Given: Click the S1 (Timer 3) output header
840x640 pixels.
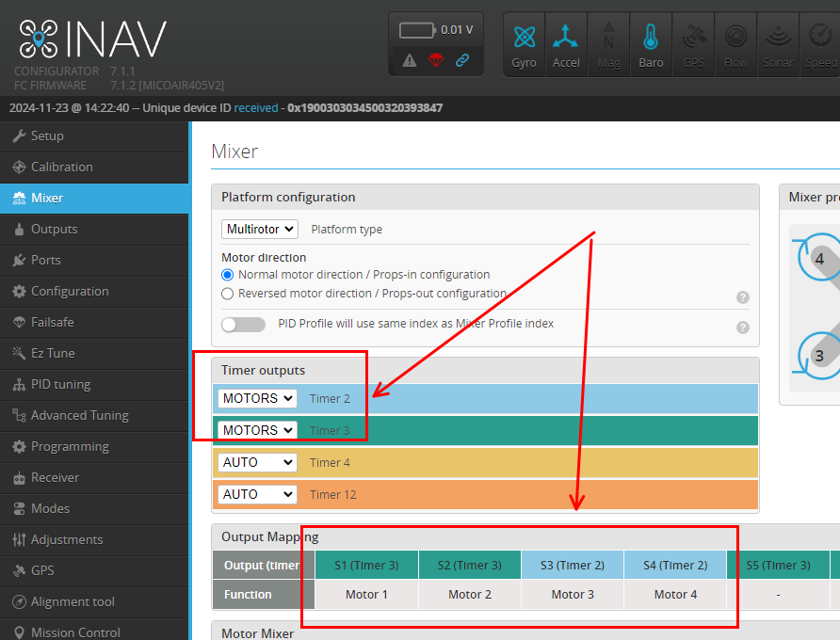Looking at the screenshot, I should 367,565.
